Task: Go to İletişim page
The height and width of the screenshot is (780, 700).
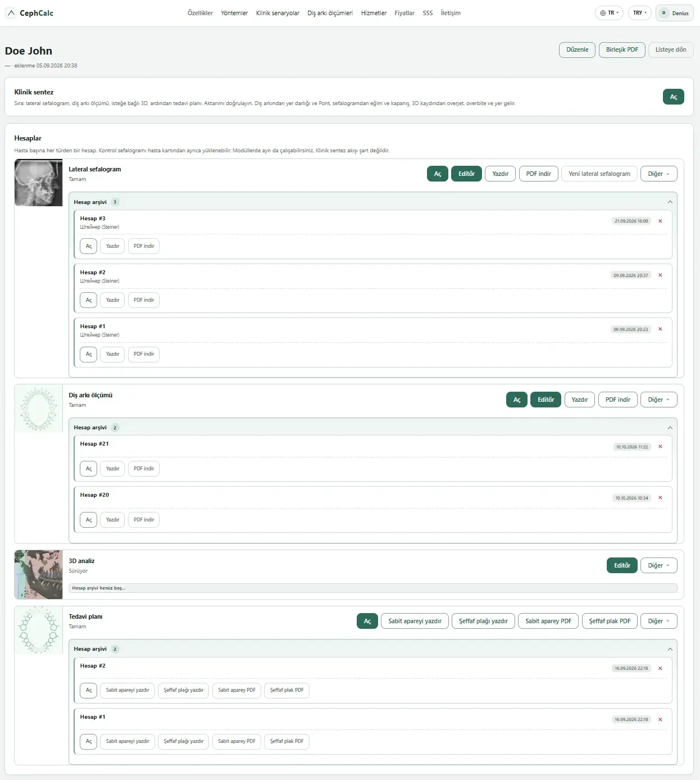Action: click(x=451, y=13)
